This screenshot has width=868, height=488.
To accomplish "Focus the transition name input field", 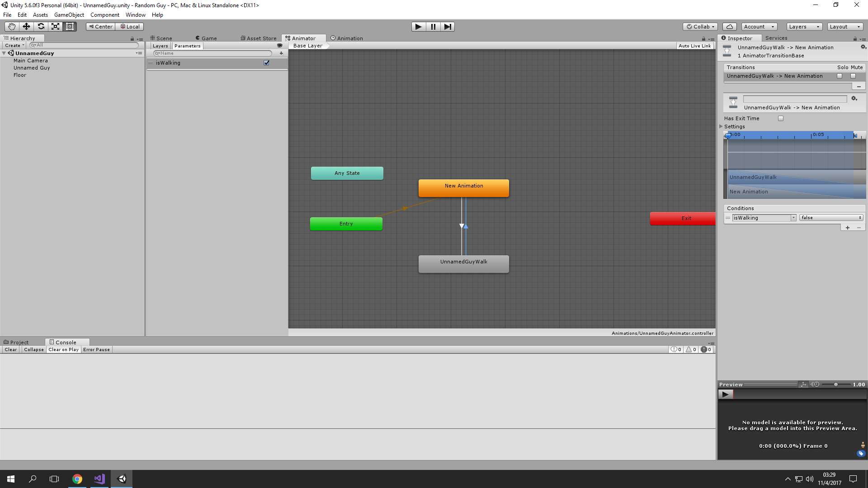I will 795,99.
